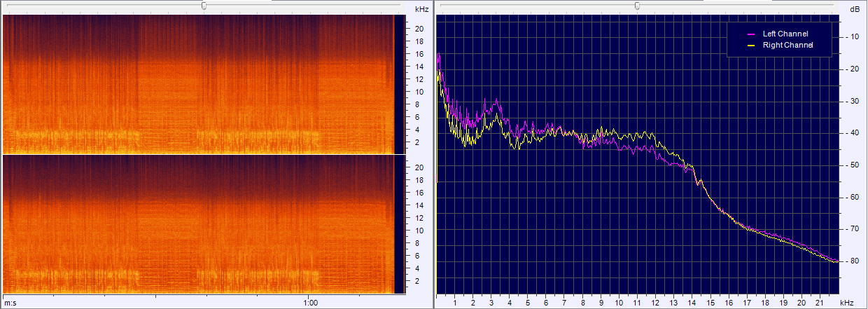Viewport: 868px width, 309px height.
Task: Click the 10 dB mark on the level axis
Action: (855, 37)
